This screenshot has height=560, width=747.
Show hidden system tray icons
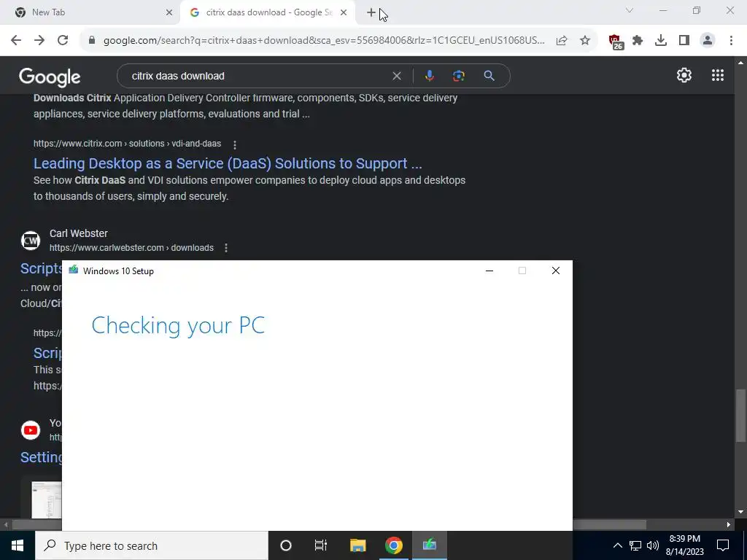(617, 545)
